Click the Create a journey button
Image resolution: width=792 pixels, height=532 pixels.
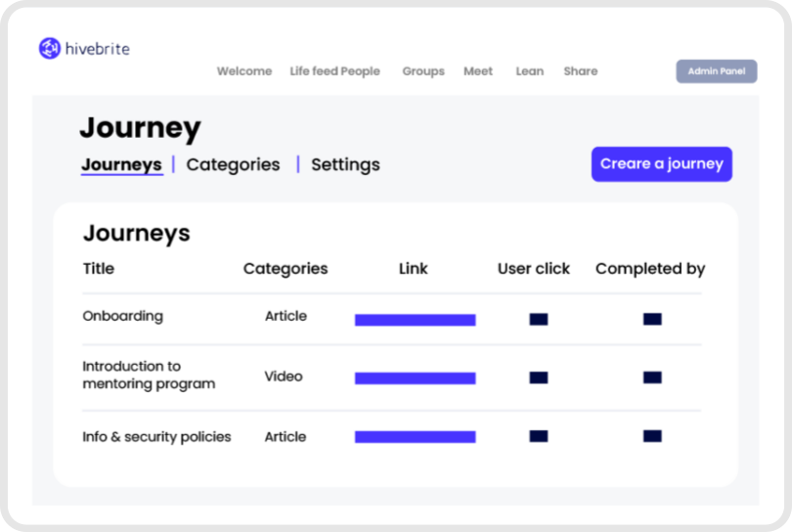661,164
